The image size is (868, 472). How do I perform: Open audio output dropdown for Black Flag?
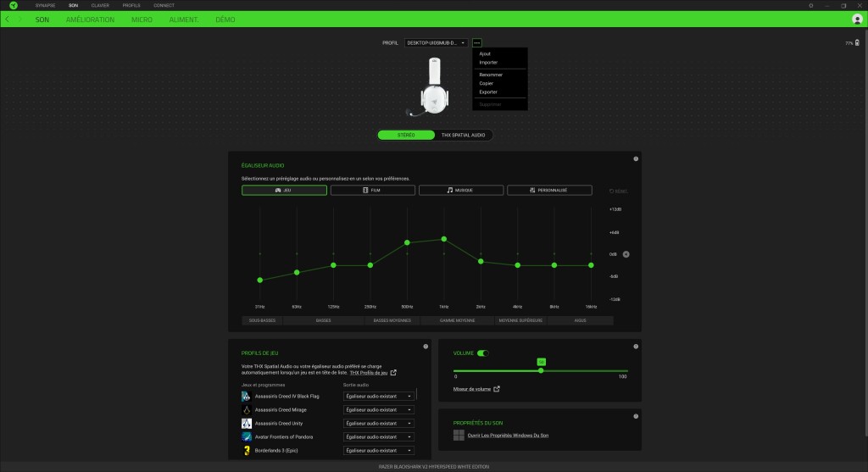tap(379, 397)
